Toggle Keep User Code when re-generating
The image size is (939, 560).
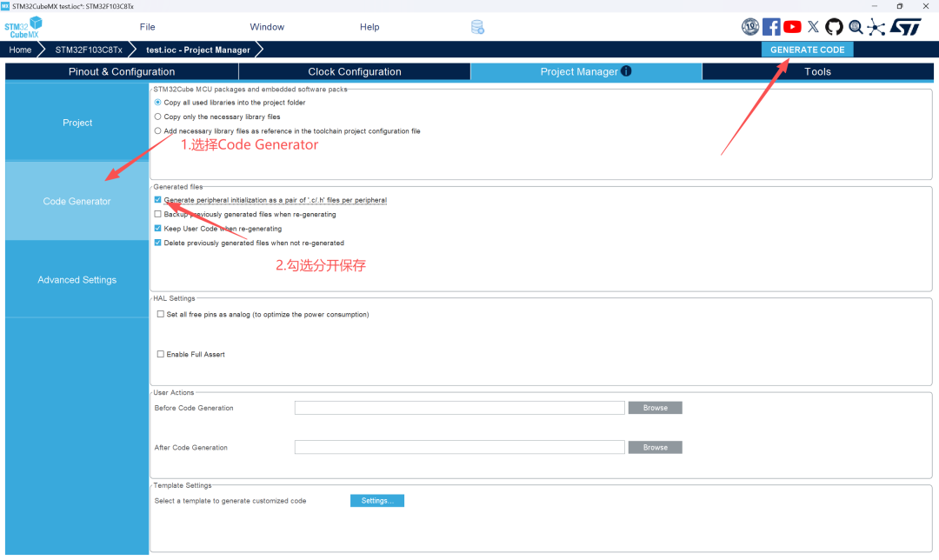[x=158, y=228]
